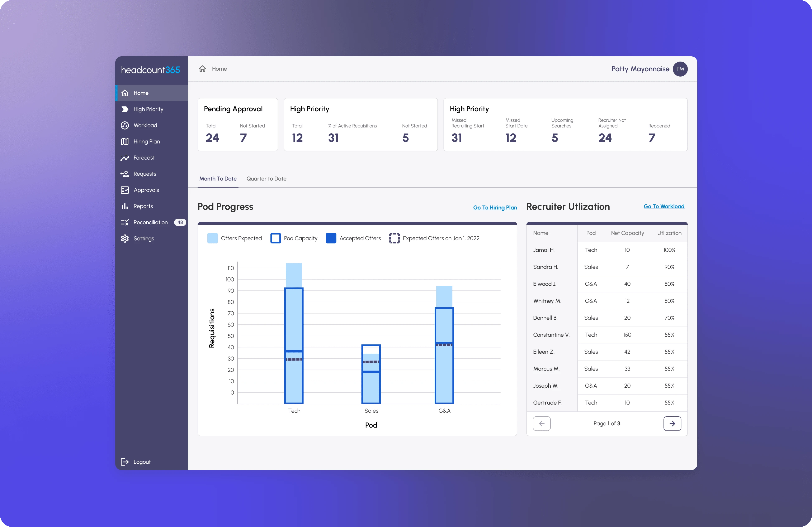Select the Month To Date tab
This screenshot has width=812, height=527.
point(218,179)
